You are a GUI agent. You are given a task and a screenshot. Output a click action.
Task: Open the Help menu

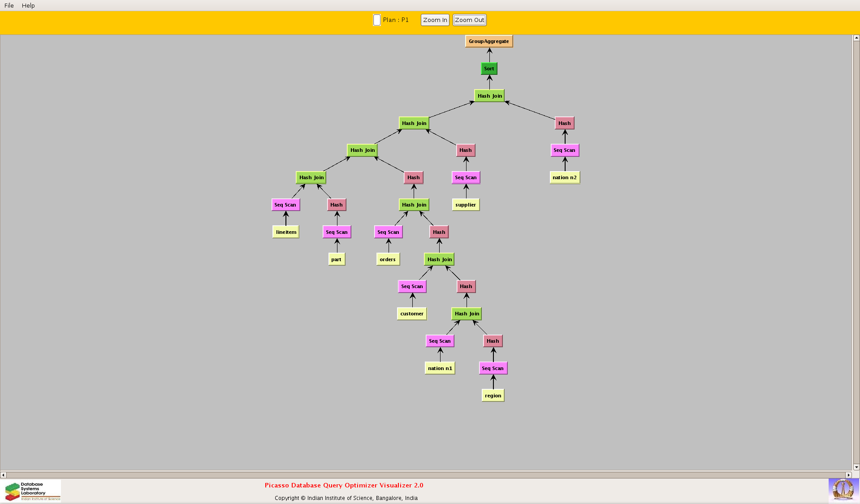tap(28, 5)
